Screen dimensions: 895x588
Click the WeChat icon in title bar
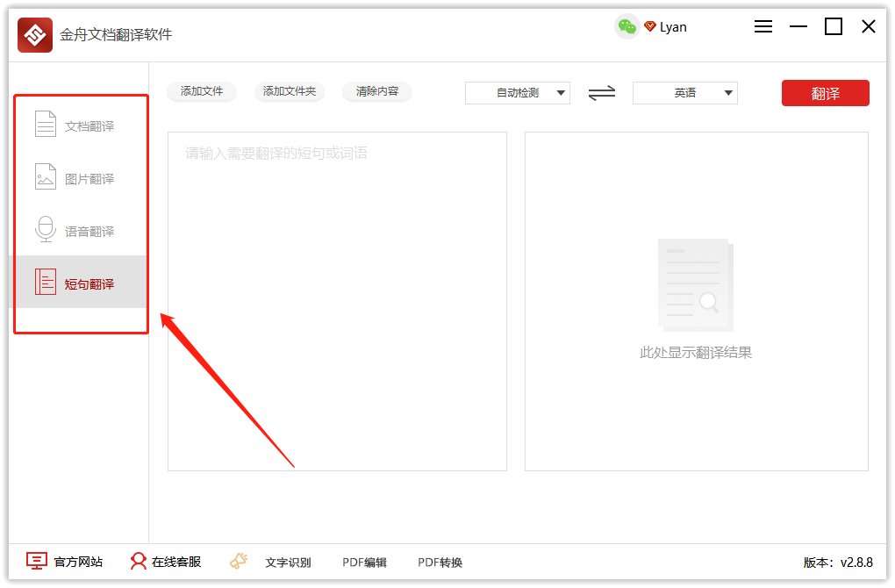[x=626, y=26]
